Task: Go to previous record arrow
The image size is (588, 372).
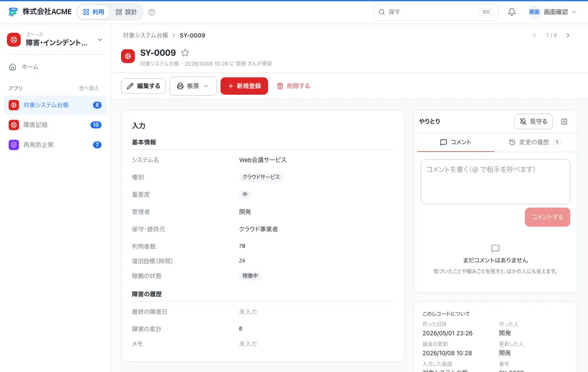Action: point(534,35)
